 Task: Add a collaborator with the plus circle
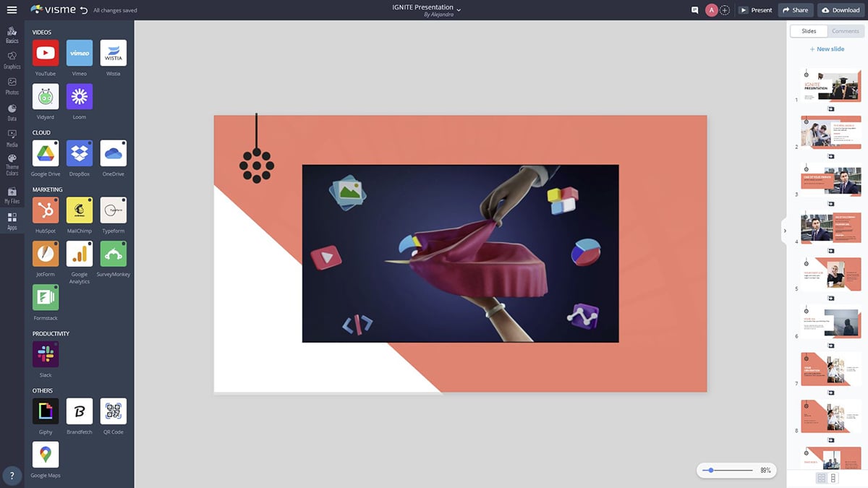(x=725, y=10)
